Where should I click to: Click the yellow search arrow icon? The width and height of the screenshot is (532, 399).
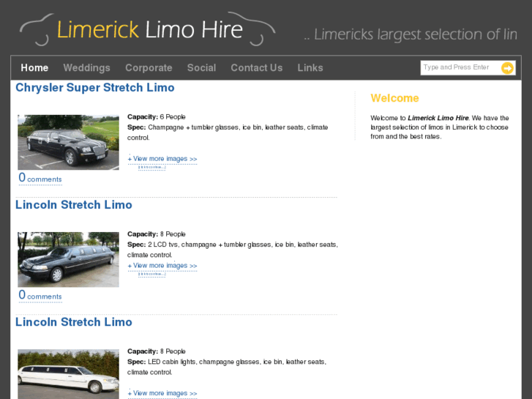click(507, 68)
